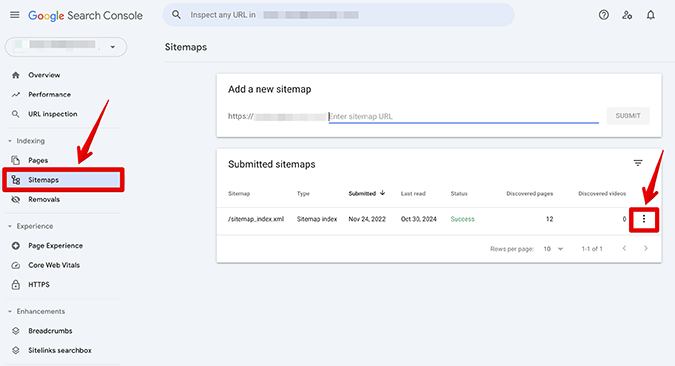Open the filter icon for submitted sitemaps
The height and width of the screenshot is (366, 675).
(638, 163)
